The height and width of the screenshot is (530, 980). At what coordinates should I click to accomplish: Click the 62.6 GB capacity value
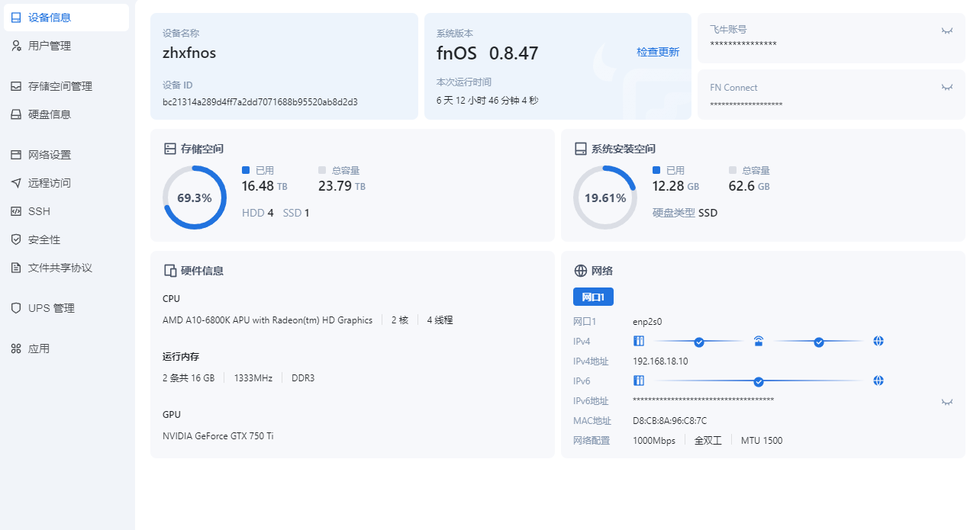pyautogui.click(x=750, y=186)
